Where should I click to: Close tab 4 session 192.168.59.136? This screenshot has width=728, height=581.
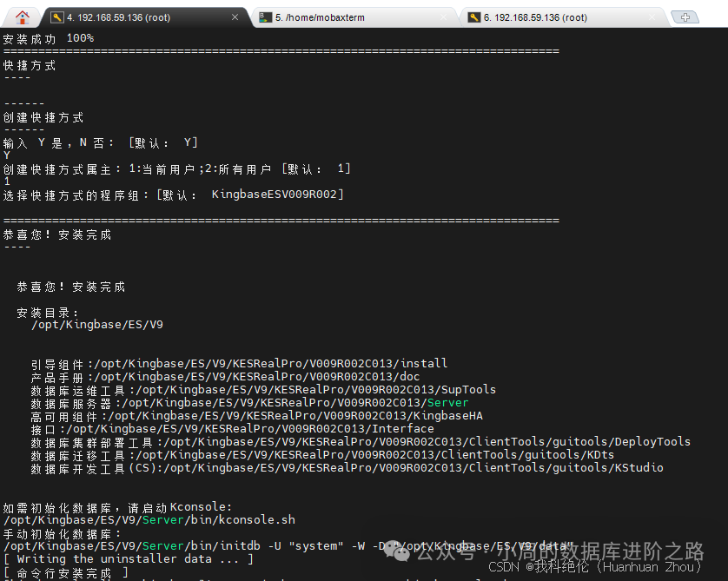[x=235, y=17]
